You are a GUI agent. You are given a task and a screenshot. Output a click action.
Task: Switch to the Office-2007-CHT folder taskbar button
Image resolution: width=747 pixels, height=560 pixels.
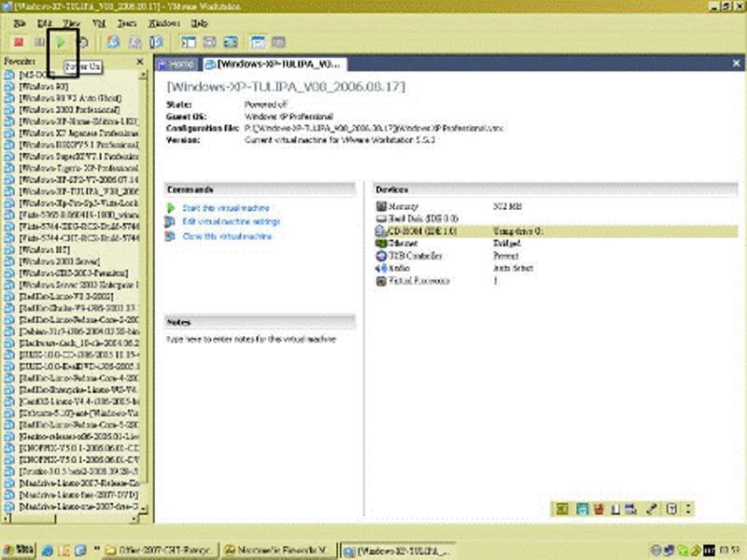(161, 550)
